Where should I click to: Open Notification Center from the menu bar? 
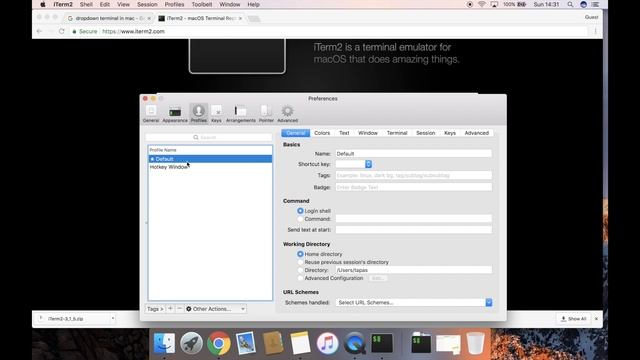[x=596, y=4]
